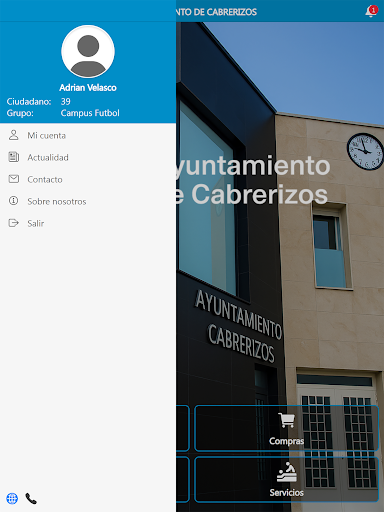Open the Contacto menu entry
Viewport: 384px width, 512px height.
click(x=88, y=179)
